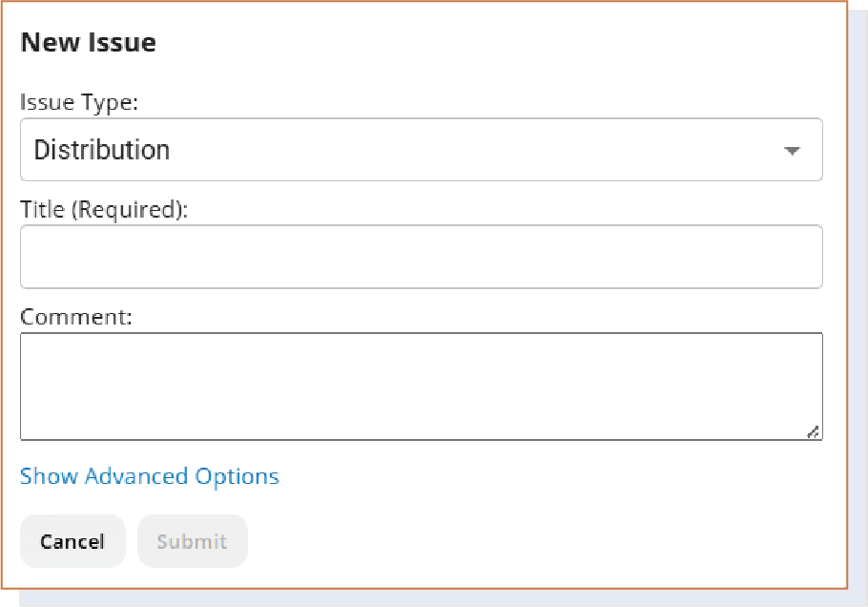Focus the Title (Required) input field

coord(421,257)
